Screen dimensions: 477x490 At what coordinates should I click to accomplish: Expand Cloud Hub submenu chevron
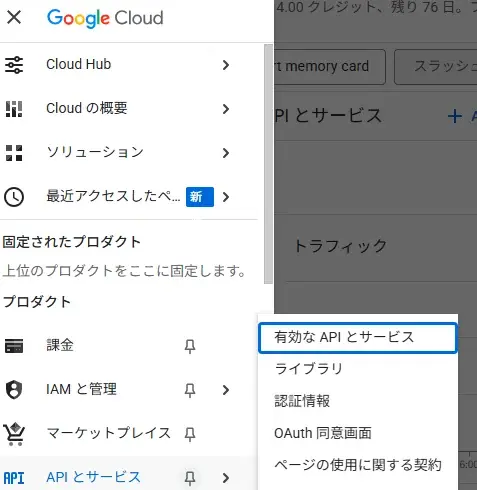pos(226,65)
